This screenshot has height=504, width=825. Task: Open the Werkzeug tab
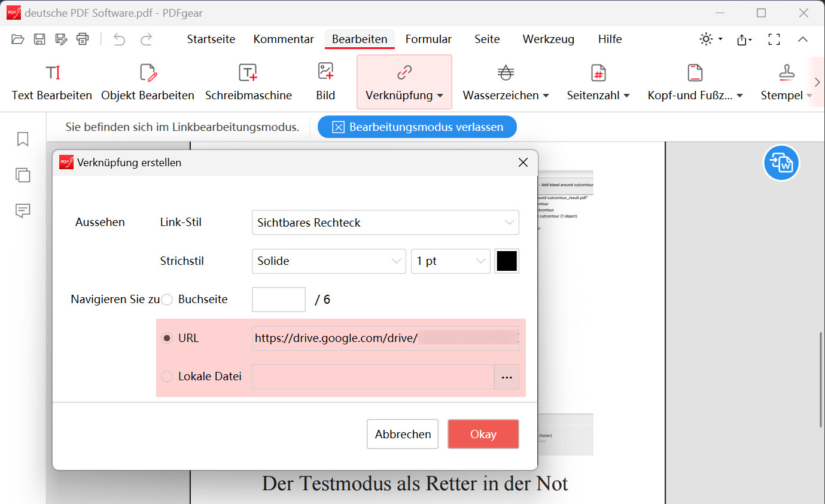[x=548, y=39]
